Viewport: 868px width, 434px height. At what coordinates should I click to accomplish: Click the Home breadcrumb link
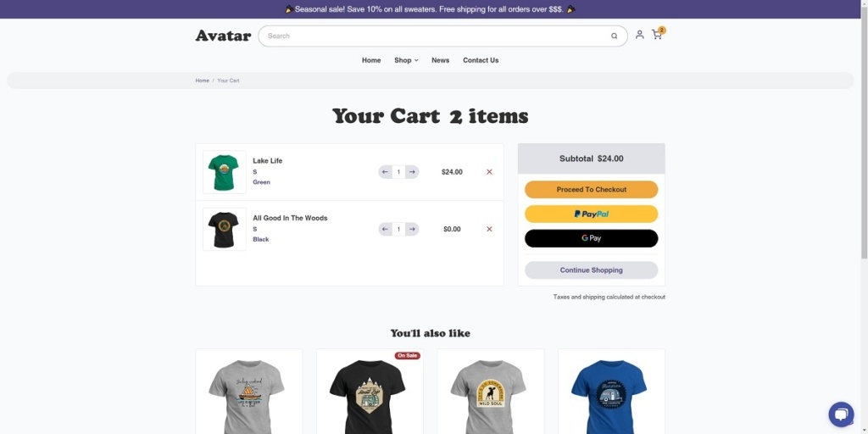pyautogui.click(x=203, y=81)
